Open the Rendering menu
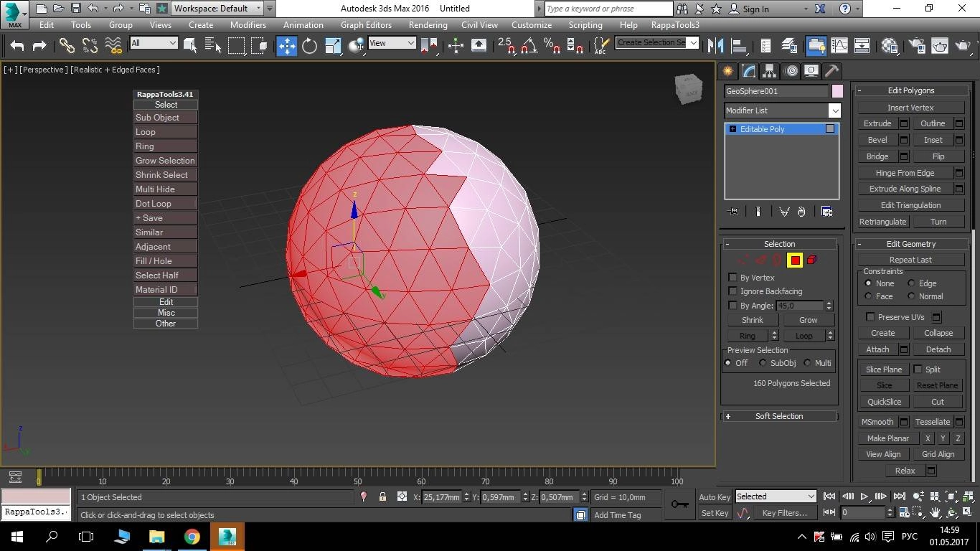Screen dimensions: 980x551 [x=428, y=24]
